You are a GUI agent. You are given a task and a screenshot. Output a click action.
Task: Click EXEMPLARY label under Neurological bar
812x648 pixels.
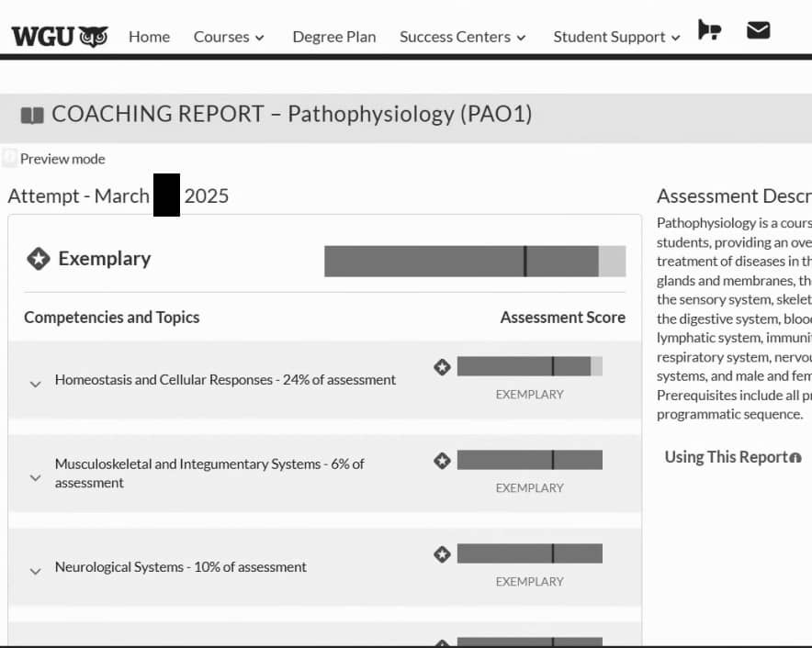(529, 582)
